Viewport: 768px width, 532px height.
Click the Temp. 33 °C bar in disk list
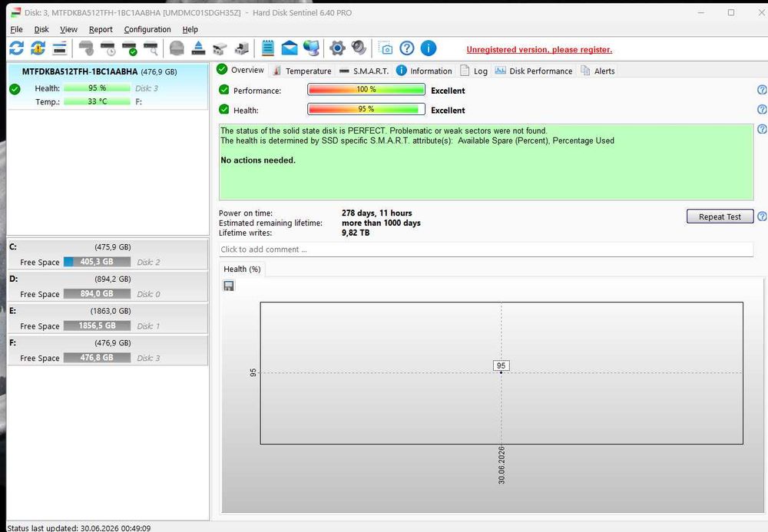point(97,101)
